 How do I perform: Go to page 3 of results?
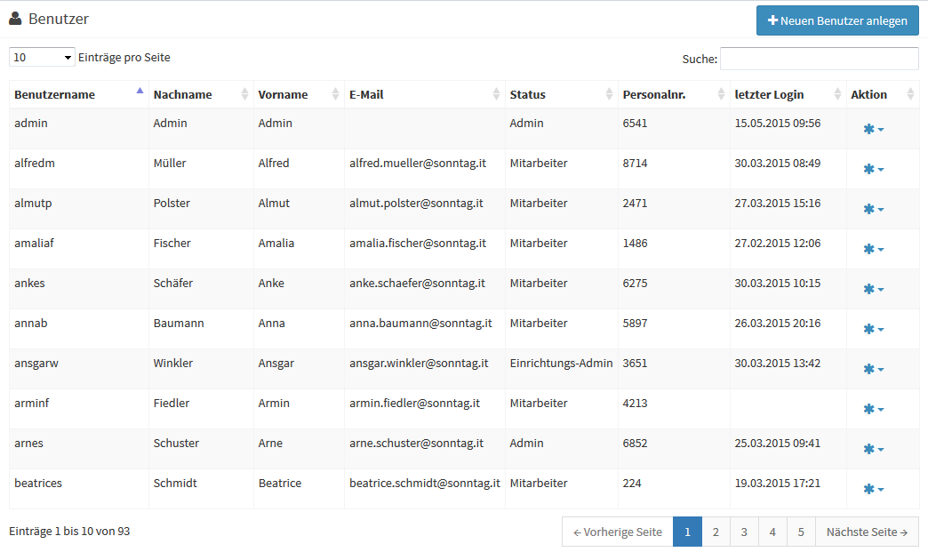(744, 532)
